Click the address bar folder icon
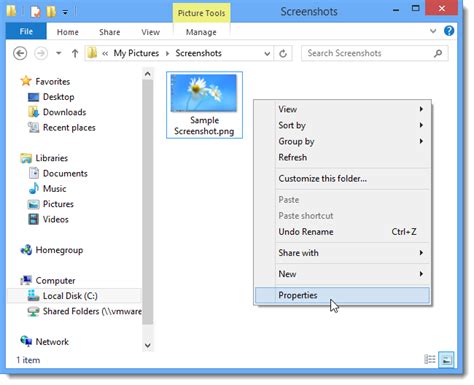The width and height of the screenshot is (474, 385). 92,53
